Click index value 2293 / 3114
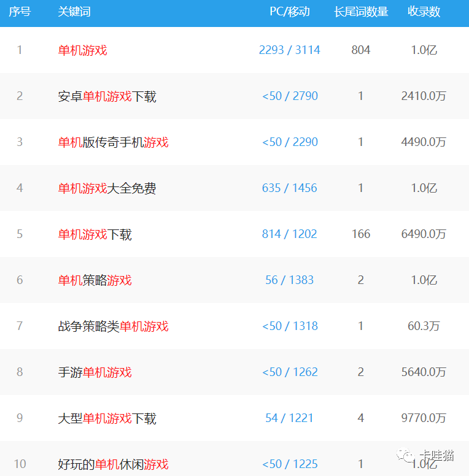The image size is (469, 476). pyautogui.click(x=290, y=50)
